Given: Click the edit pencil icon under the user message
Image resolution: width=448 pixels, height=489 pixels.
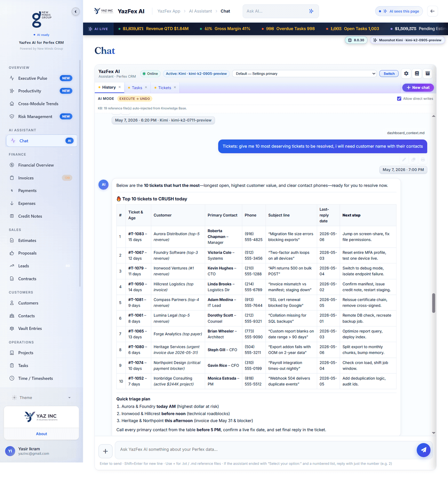Looking at the screenshot, I should [404, 159].
